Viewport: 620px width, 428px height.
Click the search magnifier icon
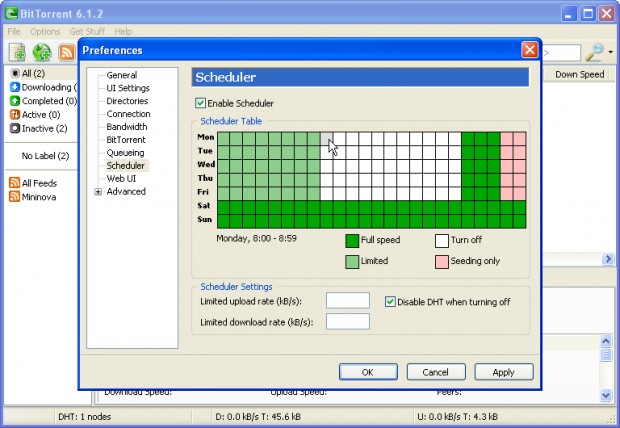point(594,52)
